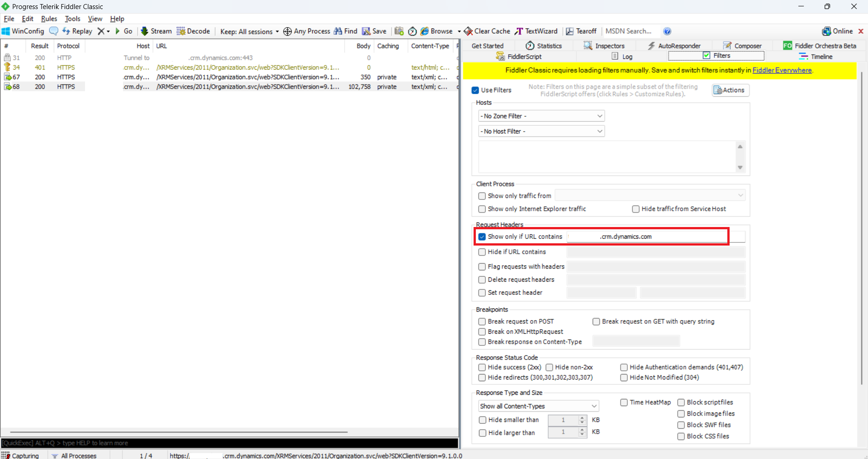This screenshot has width=868, height=459.
Task: Open the TextWizard tool
Action: click(x=536, y=31)
